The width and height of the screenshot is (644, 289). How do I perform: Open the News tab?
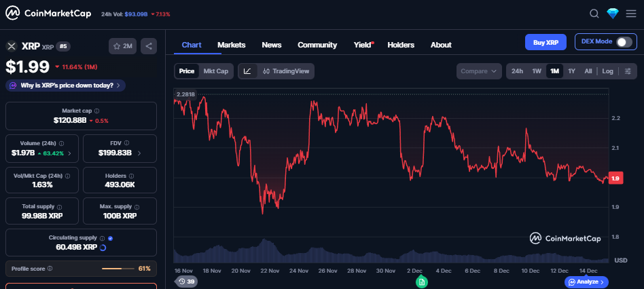pyautogui.click(x=272, y=45)
